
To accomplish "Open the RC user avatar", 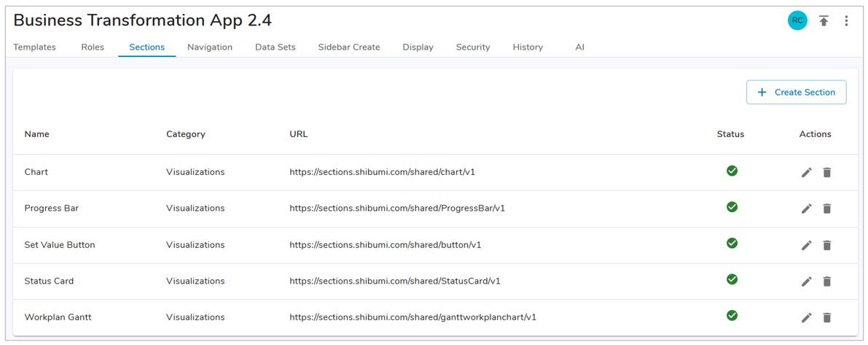I will tap(797, 20).
